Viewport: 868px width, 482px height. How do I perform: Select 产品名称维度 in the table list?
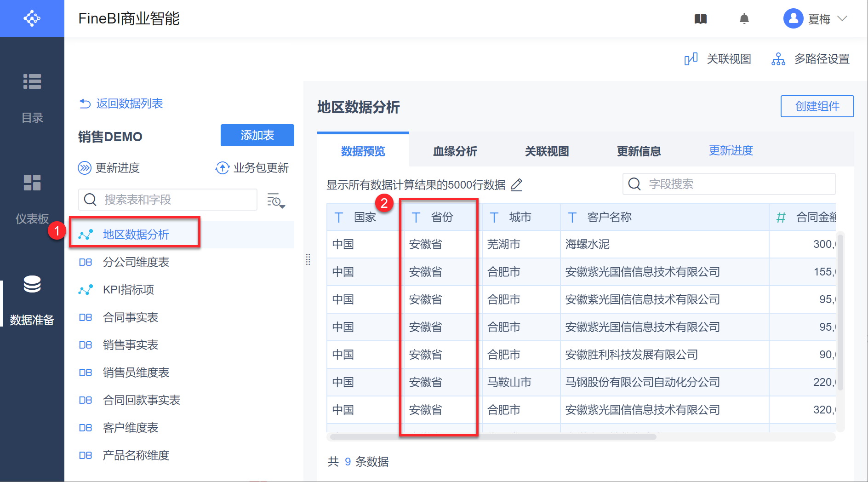(x=182, y=455)
